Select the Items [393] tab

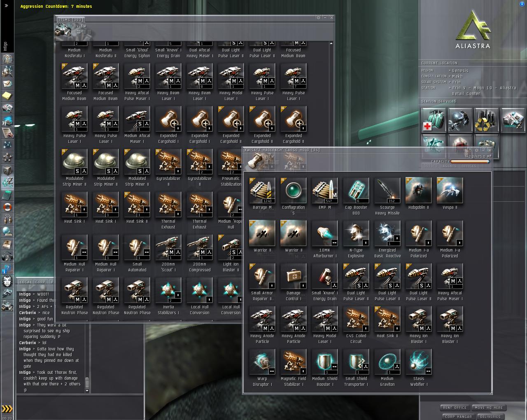coord(71,20)
